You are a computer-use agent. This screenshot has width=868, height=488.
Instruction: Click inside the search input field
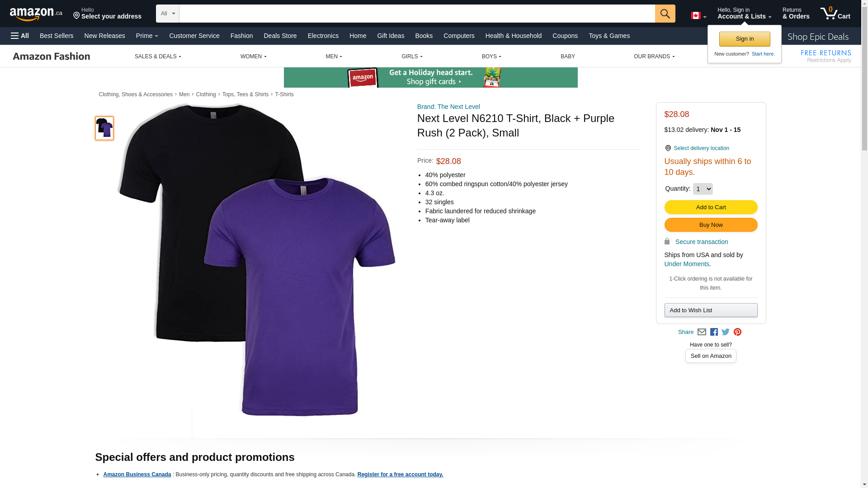click(x=416, y=14)
